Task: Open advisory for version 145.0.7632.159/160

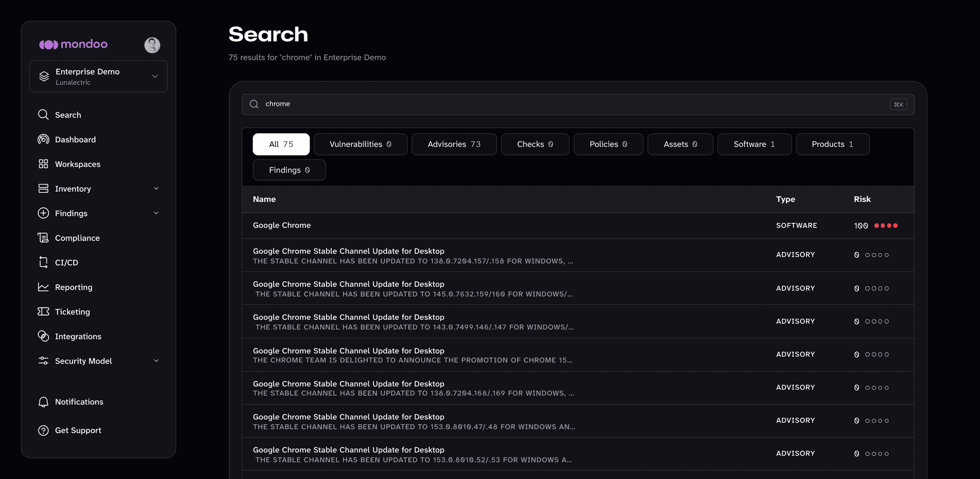Action: coord(578,288)
